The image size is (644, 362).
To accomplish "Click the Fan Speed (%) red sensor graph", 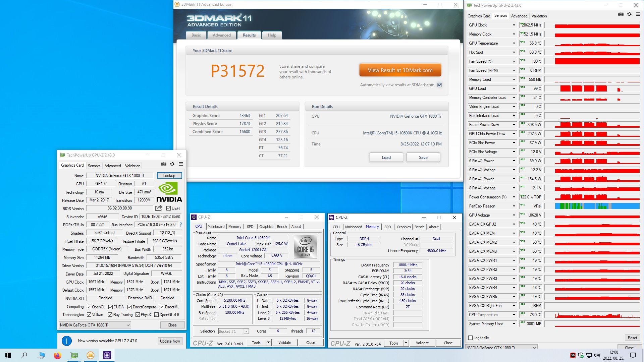I will (x=597, y=61).
